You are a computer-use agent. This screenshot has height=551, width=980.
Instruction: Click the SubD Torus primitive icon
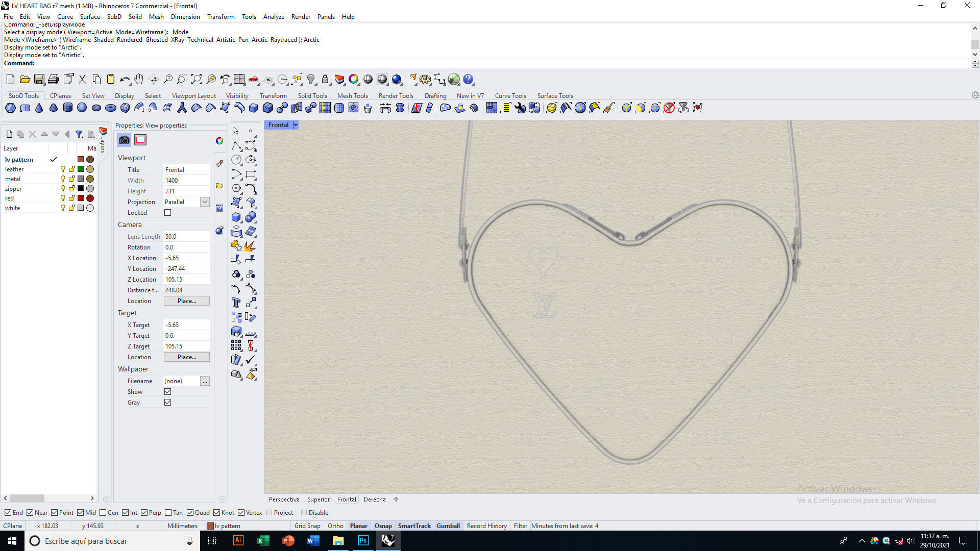point(110,108)
